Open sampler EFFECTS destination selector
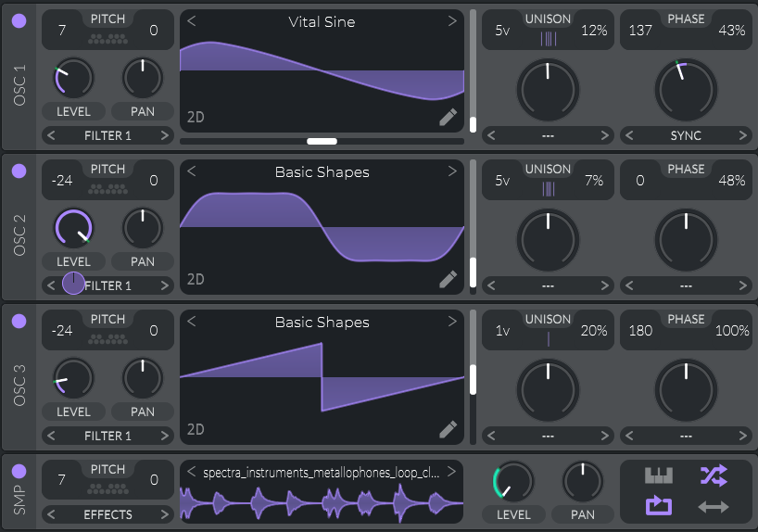The height and width of the screenshot is (532, 758). pos(107,514)
